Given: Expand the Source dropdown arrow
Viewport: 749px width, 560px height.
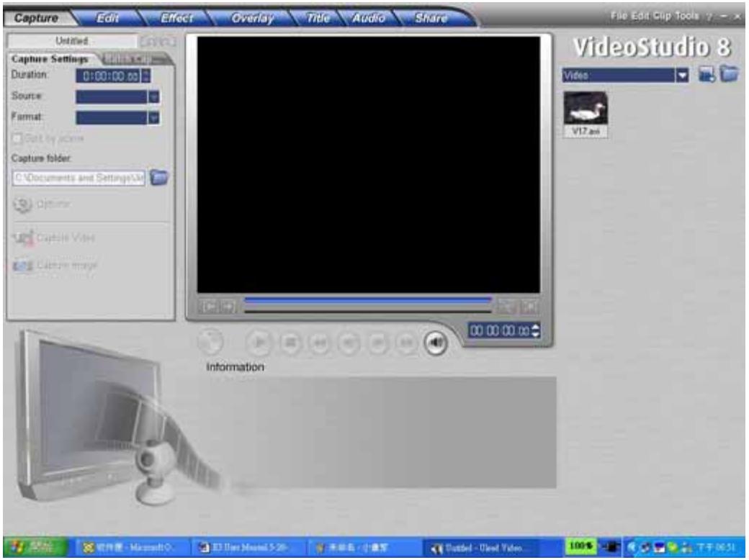Looking at the screenshot, I should click(x=154, y=97).
